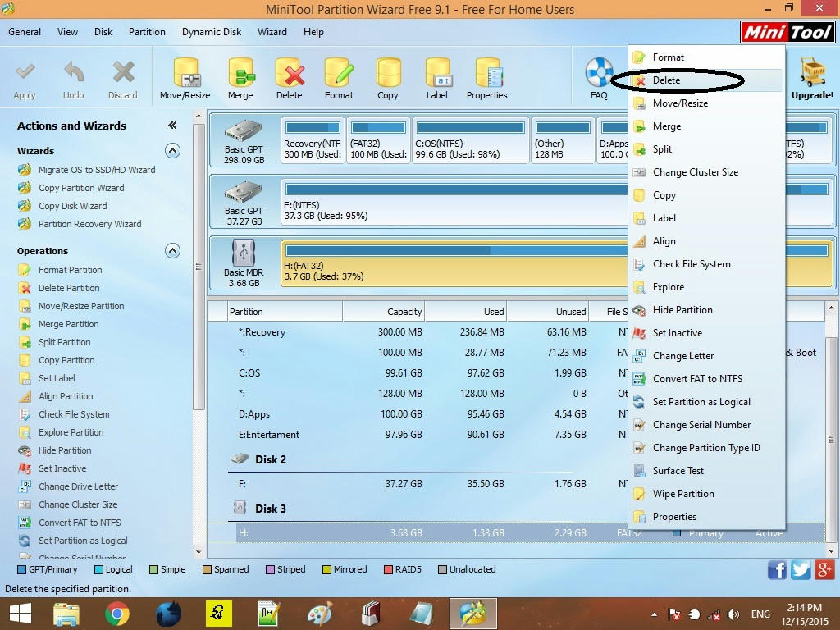Select the Basic MBR 3.68 GB USB disk icon
Viewport: 840px width, 630px height.
point(244,253)
